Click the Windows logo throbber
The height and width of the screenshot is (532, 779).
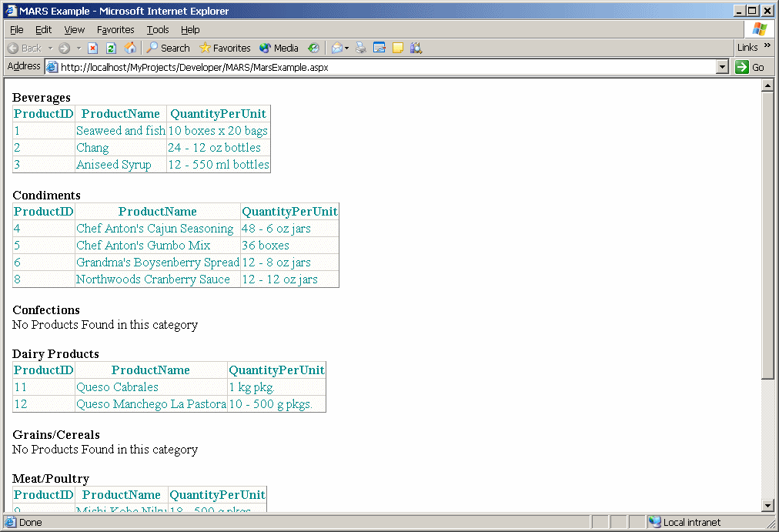(x=759, y=29)
